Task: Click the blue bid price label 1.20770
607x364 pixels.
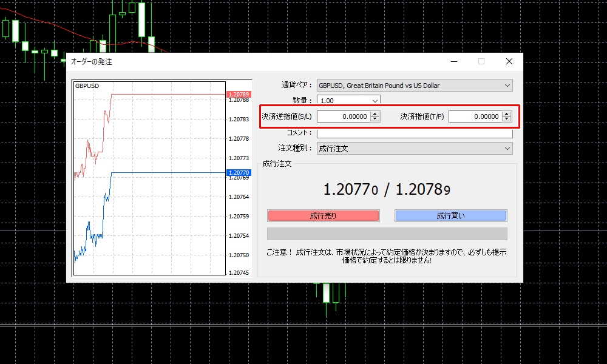Action: (239, 173)
